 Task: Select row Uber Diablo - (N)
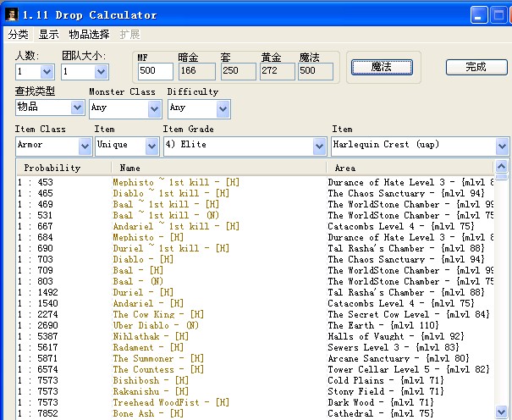tap(255, 325)
